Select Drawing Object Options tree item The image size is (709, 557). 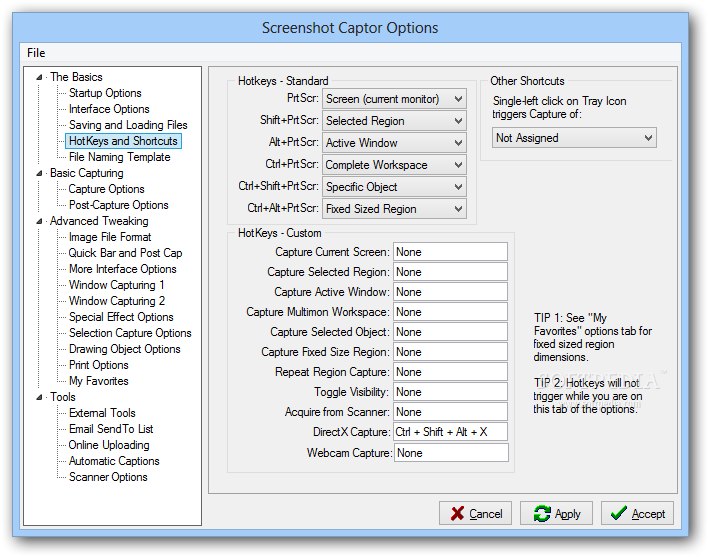tap(124, 349)
